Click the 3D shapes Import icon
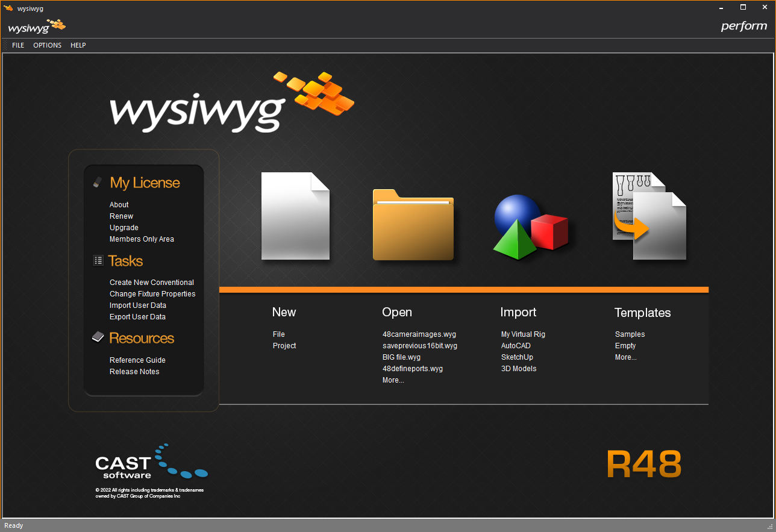776x532 pixels. pos(530,226)
